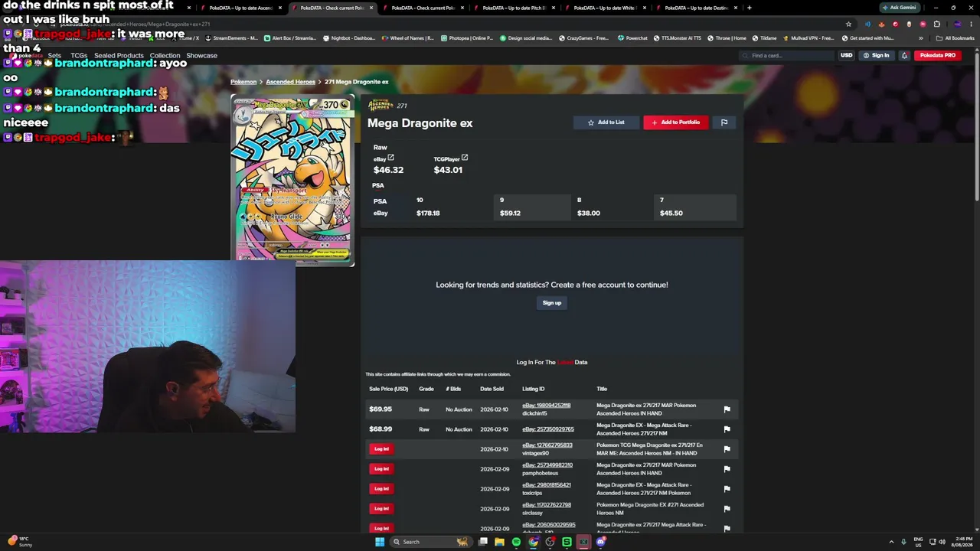Open the USD currency selector

tap(846, 55)
